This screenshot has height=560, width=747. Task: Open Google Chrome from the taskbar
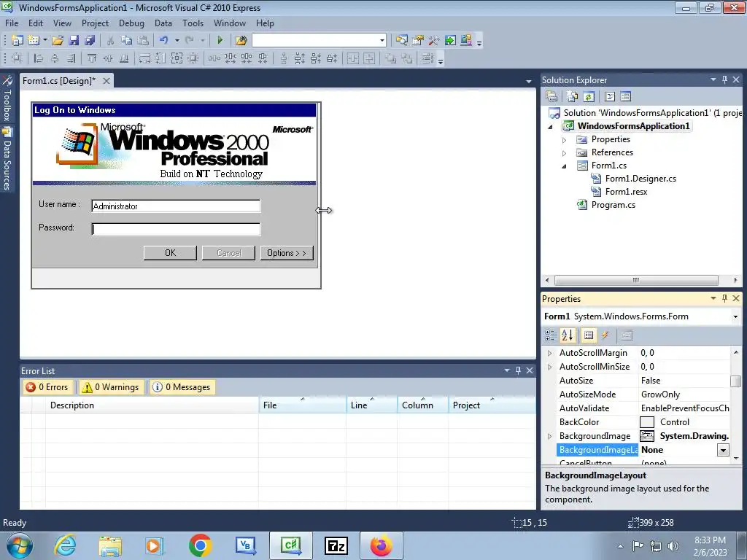(200, 545)
